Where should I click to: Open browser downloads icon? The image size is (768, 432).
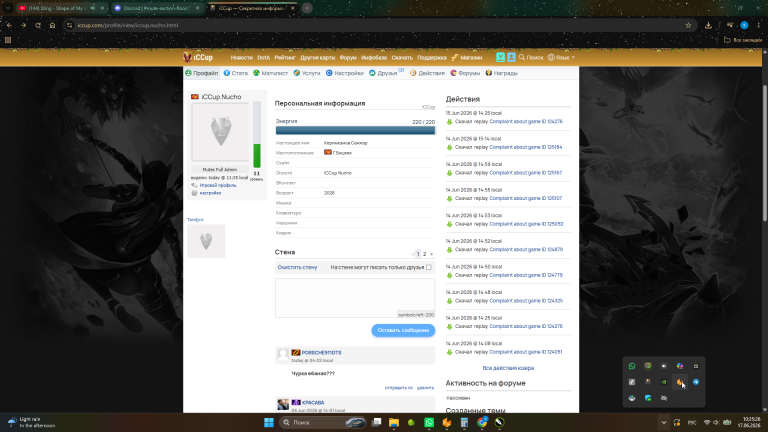tap(708, 25)
